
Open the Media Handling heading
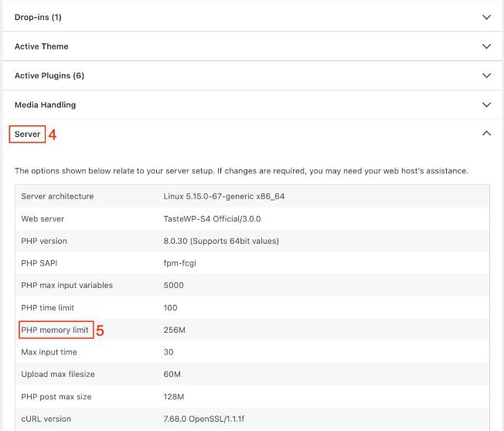tap(46, 105)
